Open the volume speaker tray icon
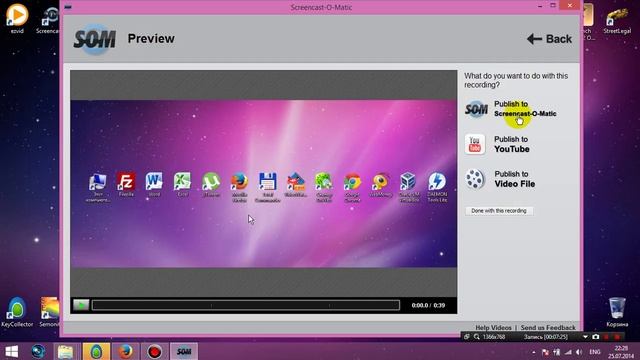This screenshot has height=360, width=640. point(579,352)
